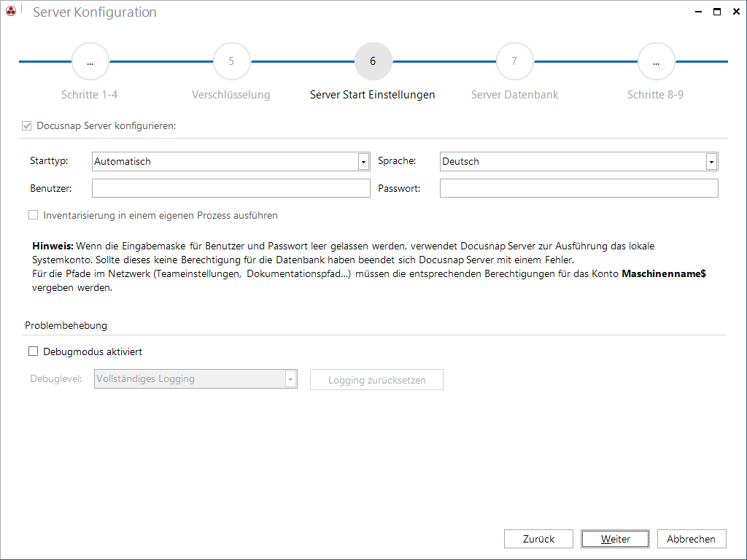747x560 pixels.
Task: Open the Starttyp dropdown arrow
Action: [x=363, y=162]
